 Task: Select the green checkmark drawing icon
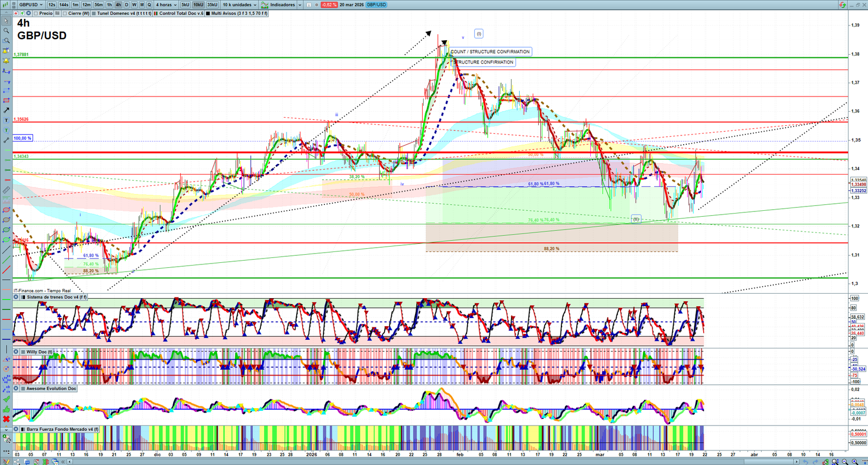click(7, 399)
